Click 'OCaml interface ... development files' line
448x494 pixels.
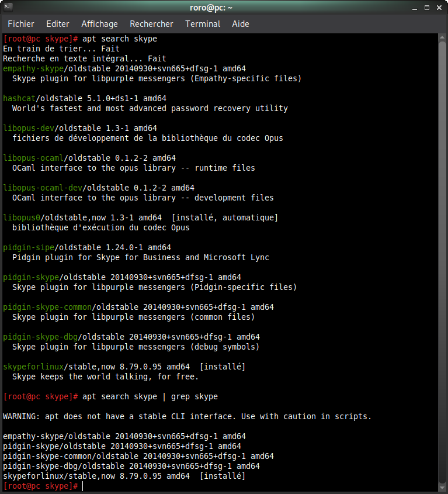point(143,198)
